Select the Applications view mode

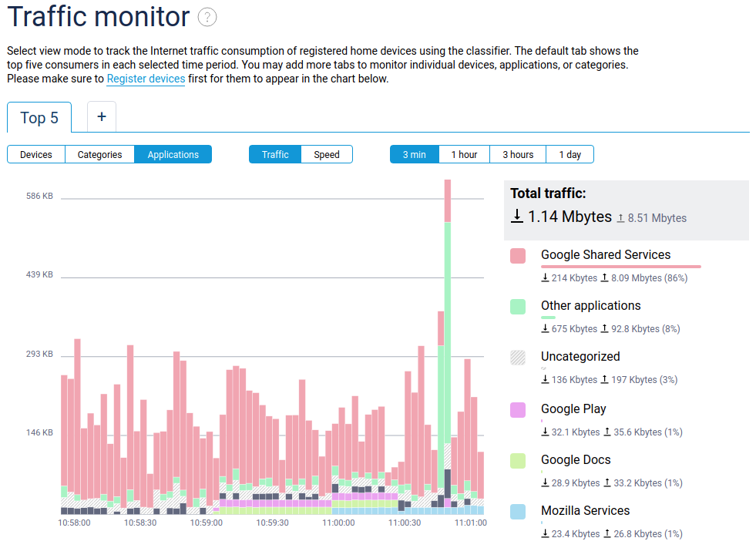tap(173, 155)
